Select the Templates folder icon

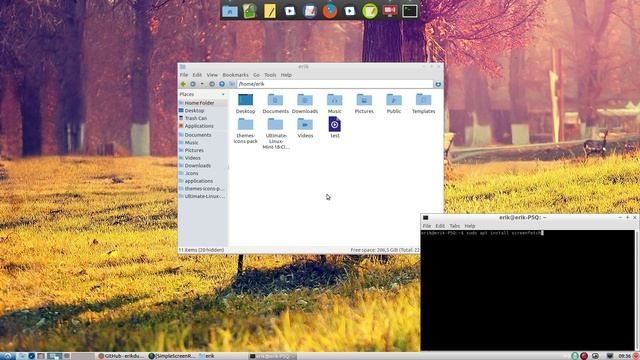(x=423, y=100)
